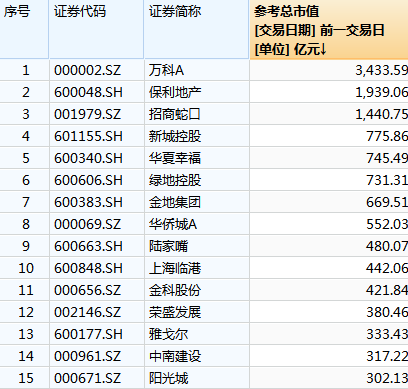This screenshot has width=408, height=389.
Task: Select stock code 601155.SH
Action: [x=88, y=136]
